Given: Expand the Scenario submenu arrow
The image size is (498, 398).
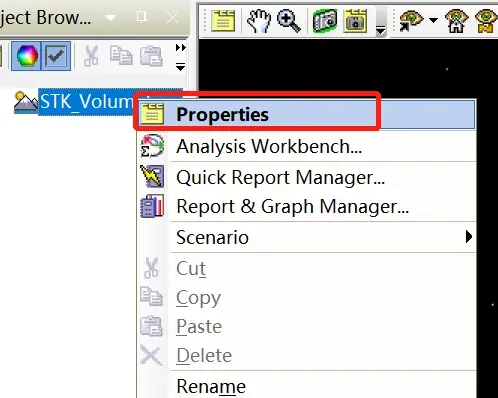Looking at the screenshot, I should click(469, 237).
